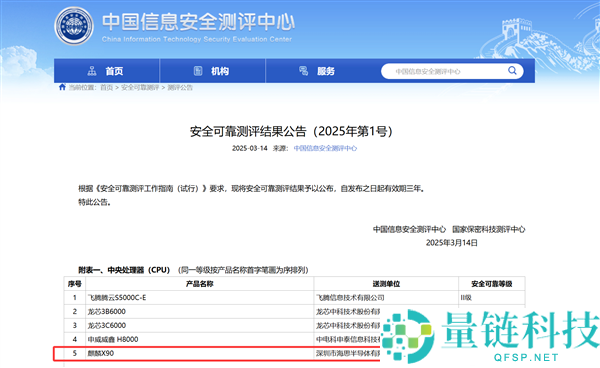The width and height of the screenshot is (600, 368).
Task: Select the 安全可靠等级 column header
Action: [x=492, y=284]
